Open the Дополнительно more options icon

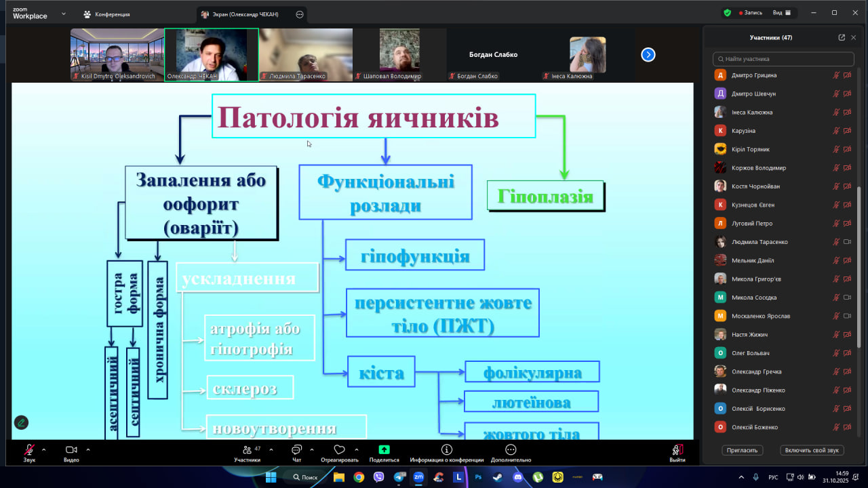511,450
